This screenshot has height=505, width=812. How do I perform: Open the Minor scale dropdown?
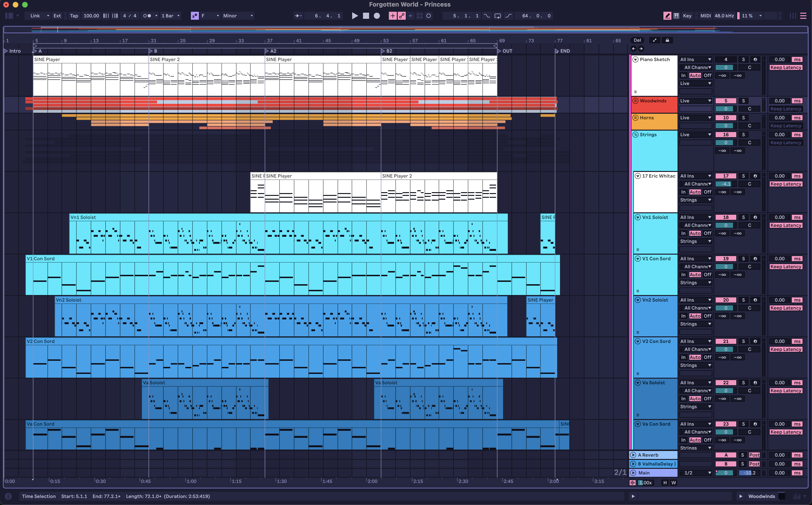click(238, 16)
